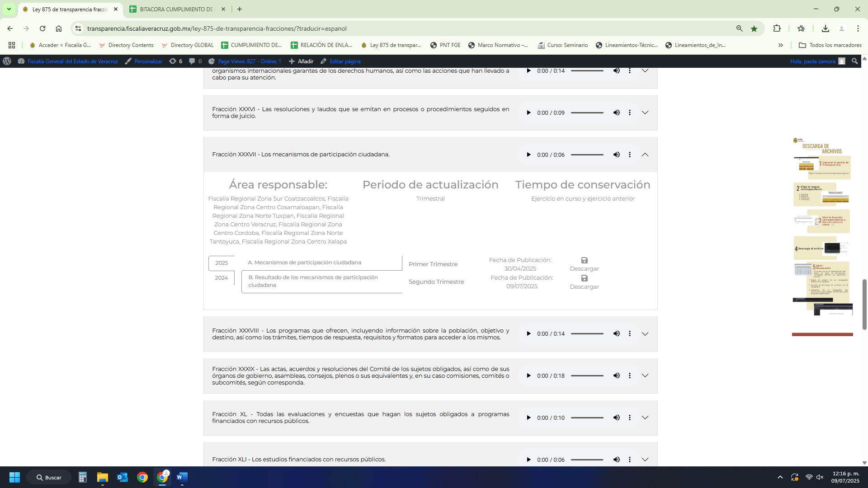Play audio for Fracción XXXVII

[528, 155]
